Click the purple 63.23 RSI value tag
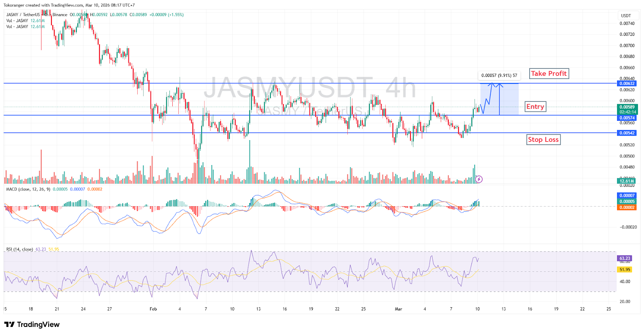Image resolution: width=644 pixels, height=335 pixels. 625,258
